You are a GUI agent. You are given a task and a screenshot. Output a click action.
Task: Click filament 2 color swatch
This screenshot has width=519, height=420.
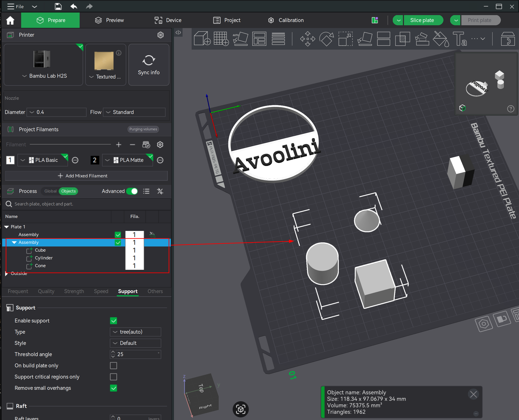coord(95,160)
